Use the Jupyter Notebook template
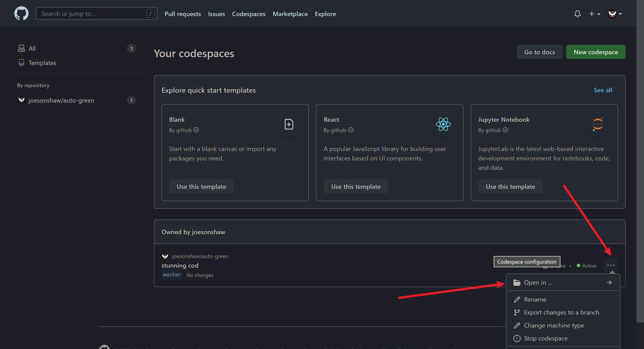The image size is (644, 349). [510, 186]
